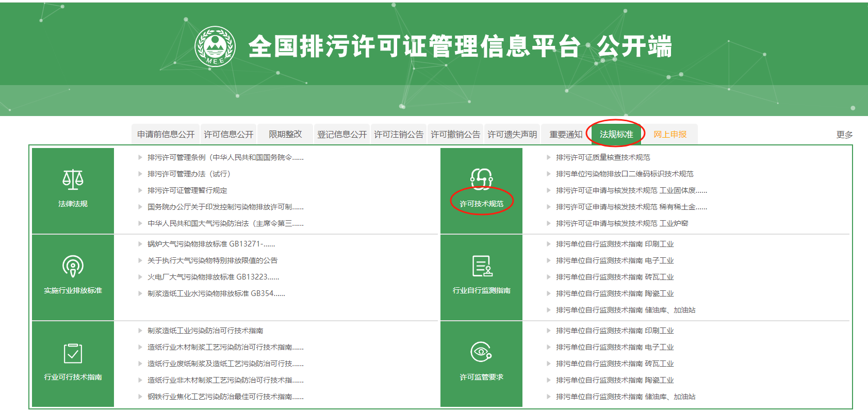Viewport: 868px width, 411px height.
Task: Select the 法规标准 tab
Action: click(616, 135)
